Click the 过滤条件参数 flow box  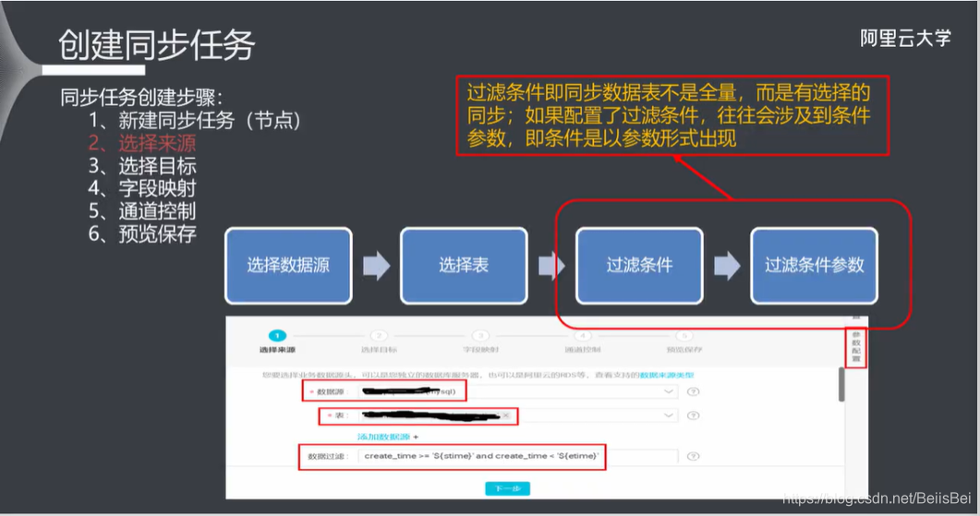tap(815, 266)
